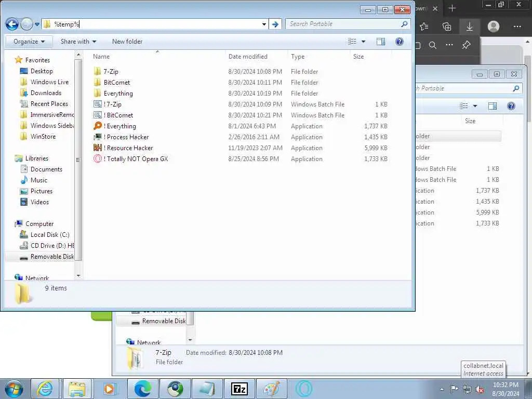Click the search icon in Edge downloads panel
The height and width of the screenshot is (399, 532).
coord(433,45)
